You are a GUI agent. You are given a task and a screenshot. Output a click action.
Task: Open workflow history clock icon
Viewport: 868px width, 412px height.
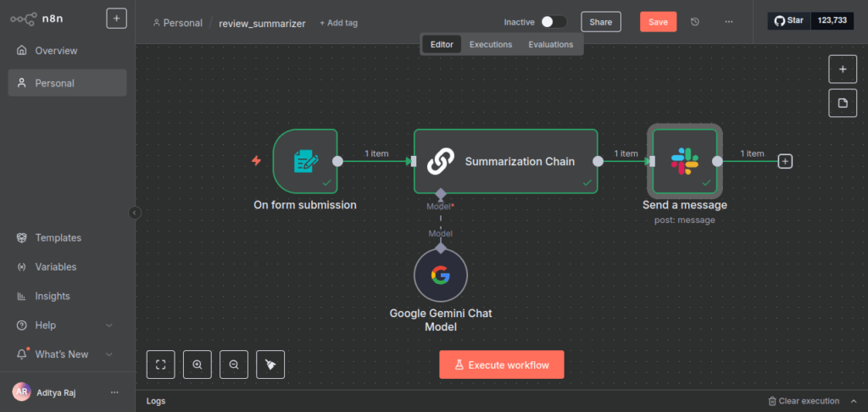[x=696, y=22]
